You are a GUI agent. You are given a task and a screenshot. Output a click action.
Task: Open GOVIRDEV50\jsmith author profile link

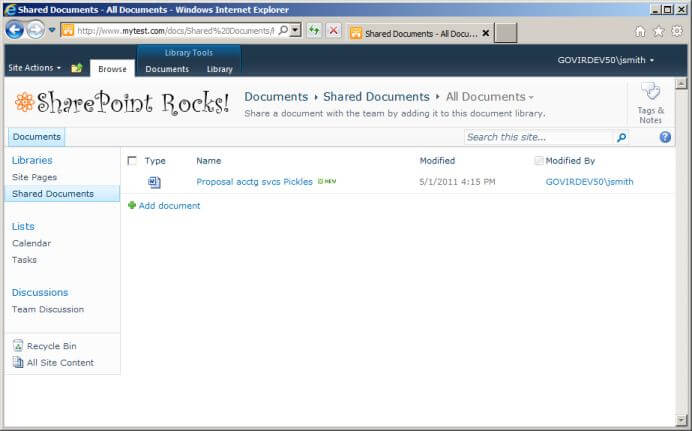click(589, 182)
